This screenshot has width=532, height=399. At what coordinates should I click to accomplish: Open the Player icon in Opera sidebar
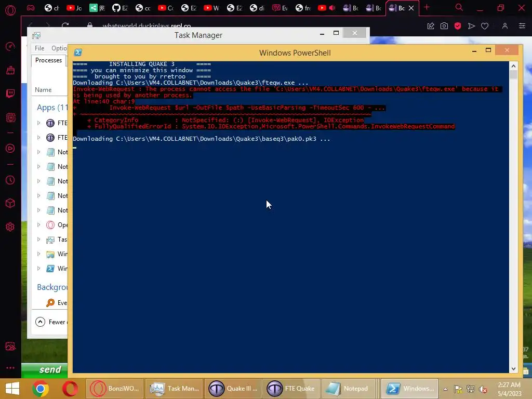pos(10,148)
